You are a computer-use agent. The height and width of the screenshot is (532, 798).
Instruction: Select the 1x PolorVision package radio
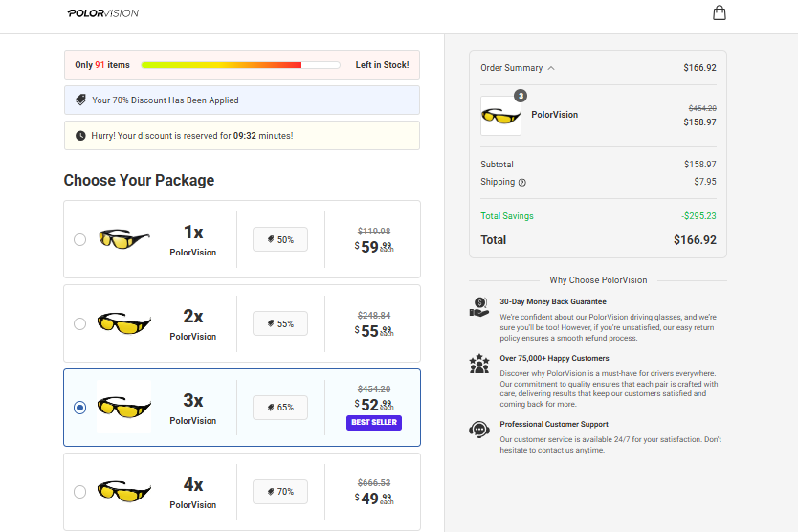[x=80, y=239]
